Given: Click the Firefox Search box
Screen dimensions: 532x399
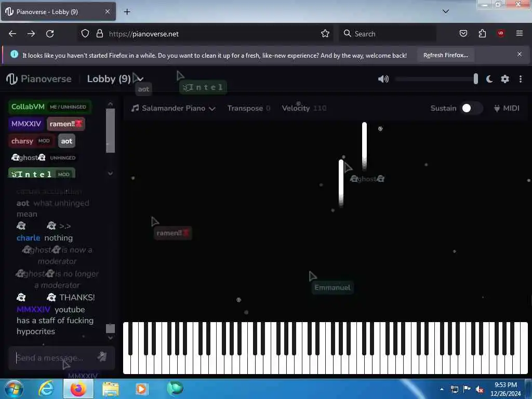Looking at the screenshot, I should pyautogui.click(x=388, y=34).
